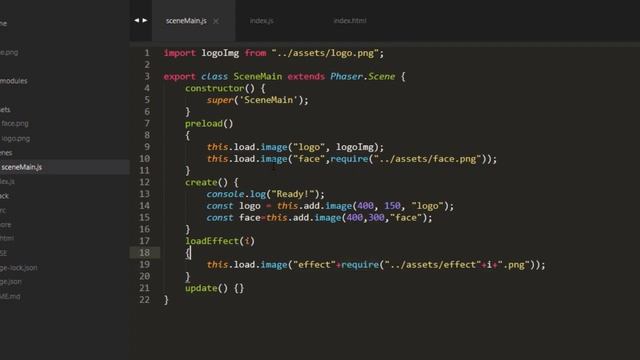Screen dimensions: 640x360
Task: Click 'update' method name on line 21
Action: click(201, 288)
